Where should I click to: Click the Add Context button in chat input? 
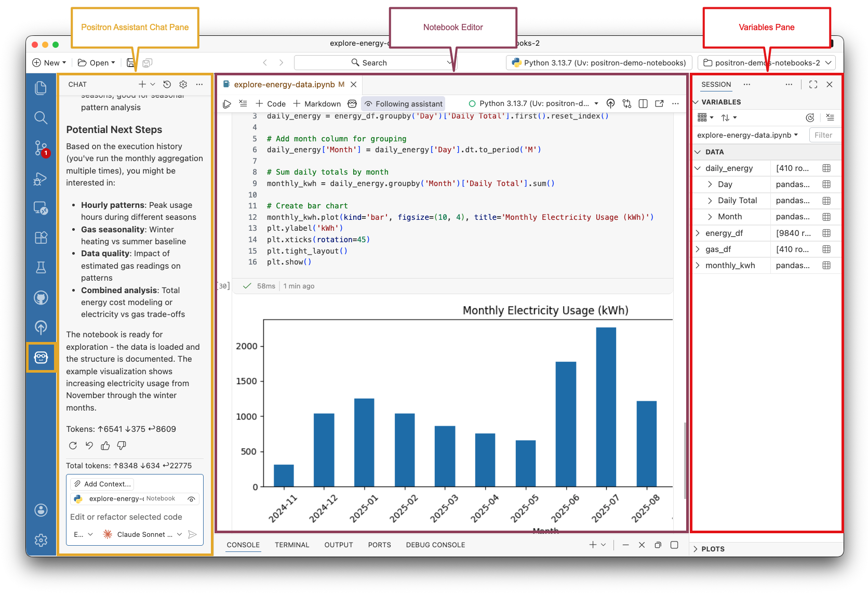click(102, 484)
